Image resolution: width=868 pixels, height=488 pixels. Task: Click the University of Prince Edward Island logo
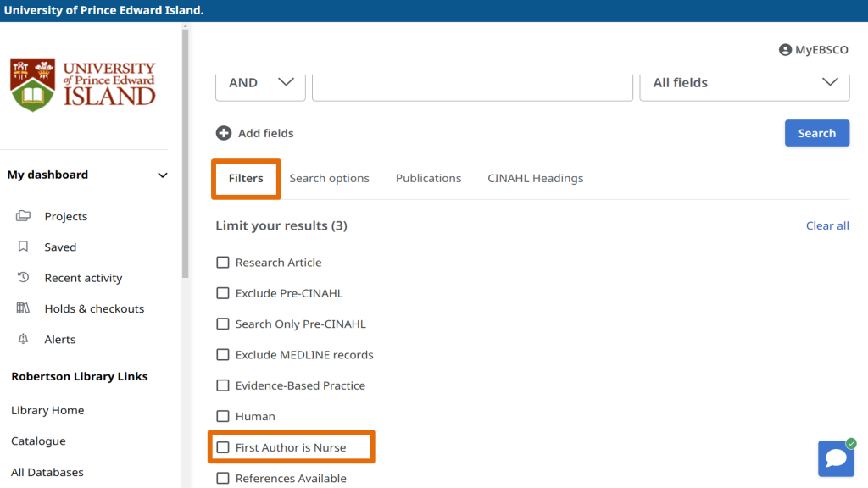[x=83, y=85]
